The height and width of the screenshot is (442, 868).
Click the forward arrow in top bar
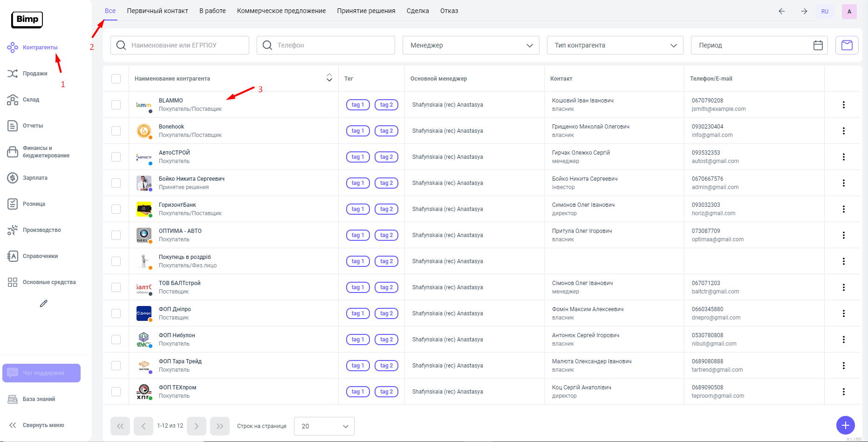[x=804, y=11]
